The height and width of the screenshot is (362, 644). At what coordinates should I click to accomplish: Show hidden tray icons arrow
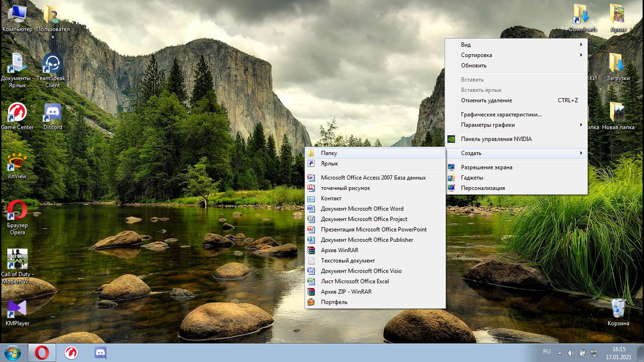pyautogui.click(x=560, y=353)
